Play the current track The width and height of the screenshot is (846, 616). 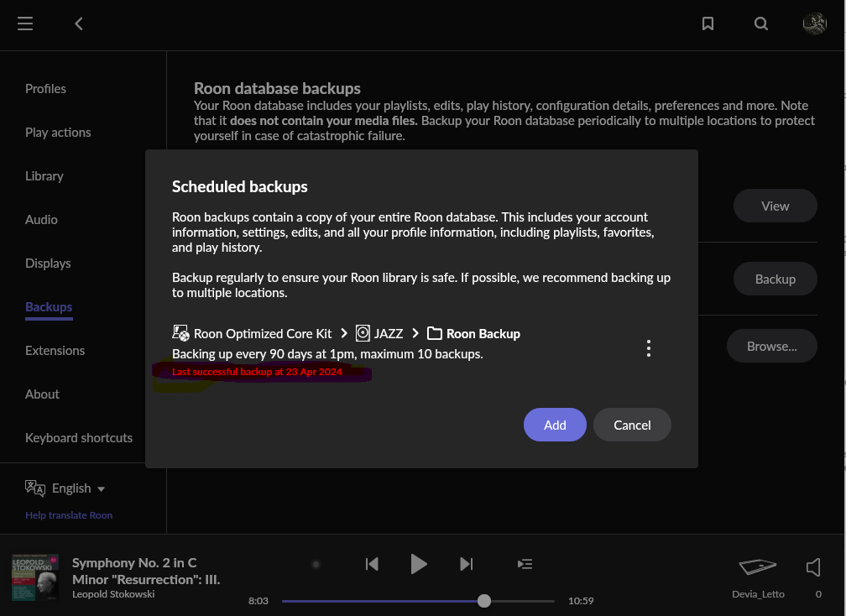pyautogui.click(x=419, y=564)
